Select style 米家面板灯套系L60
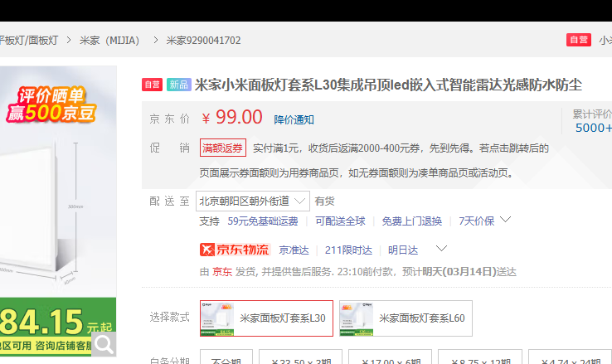This screenshot has width=612, height=364. click(406, 318)
